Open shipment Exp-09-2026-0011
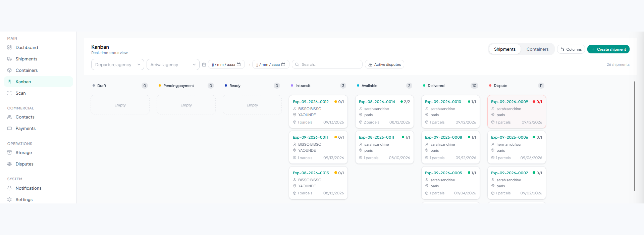 318,147
